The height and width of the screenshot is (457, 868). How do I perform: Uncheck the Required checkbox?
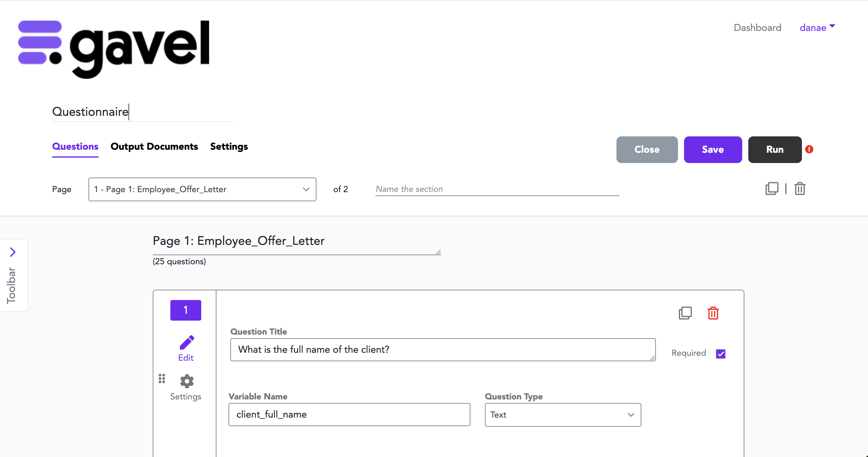(720, 354)
